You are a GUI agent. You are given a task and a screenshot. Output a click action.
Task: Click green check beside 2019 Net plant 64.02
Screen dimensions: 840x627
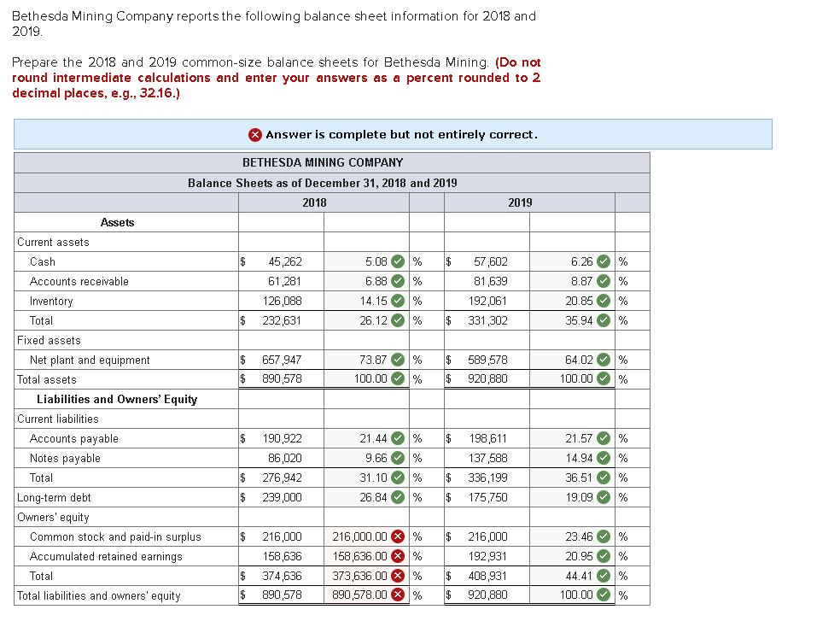click(604, 360)
